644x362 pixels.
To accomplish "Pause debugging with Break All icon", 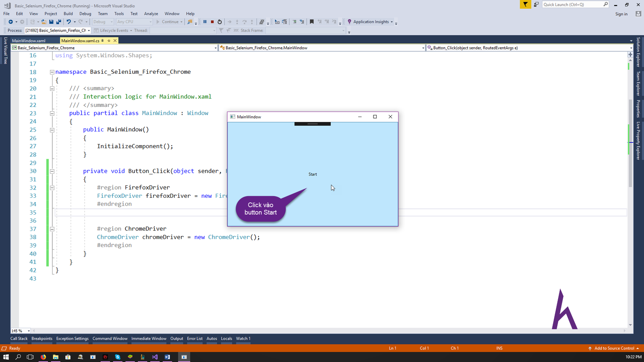I will pos(205,22).
